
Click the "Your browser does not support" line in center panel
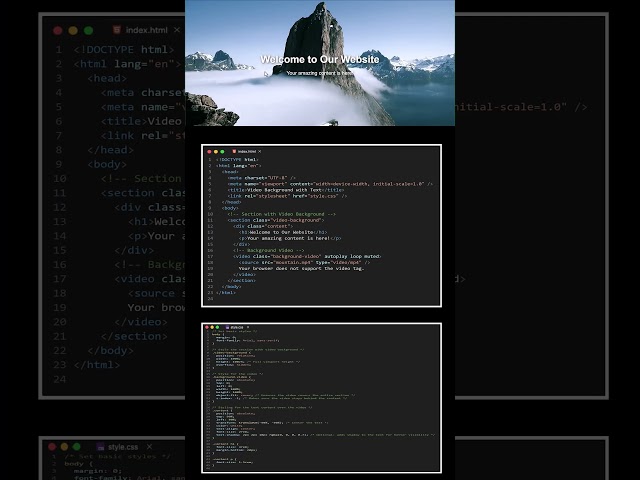tap(301, 269)
